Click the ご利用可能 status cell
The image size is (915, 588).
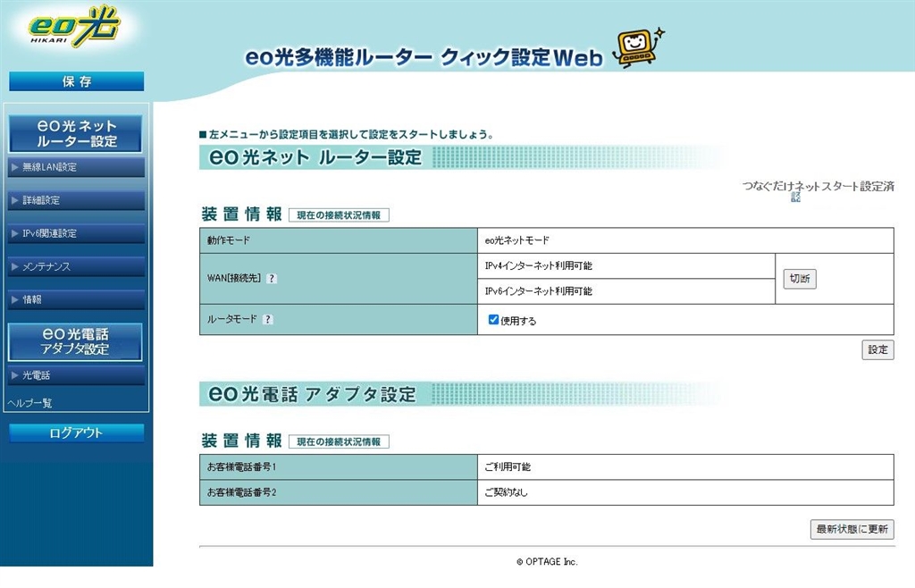click(x=685, y=467)
